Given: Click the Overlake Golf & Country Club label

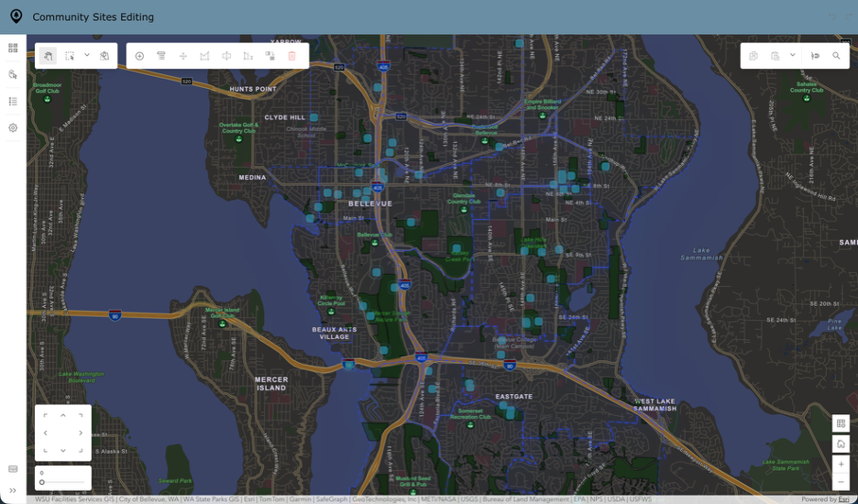Looking at the screenshot, I should coord(238,127).
